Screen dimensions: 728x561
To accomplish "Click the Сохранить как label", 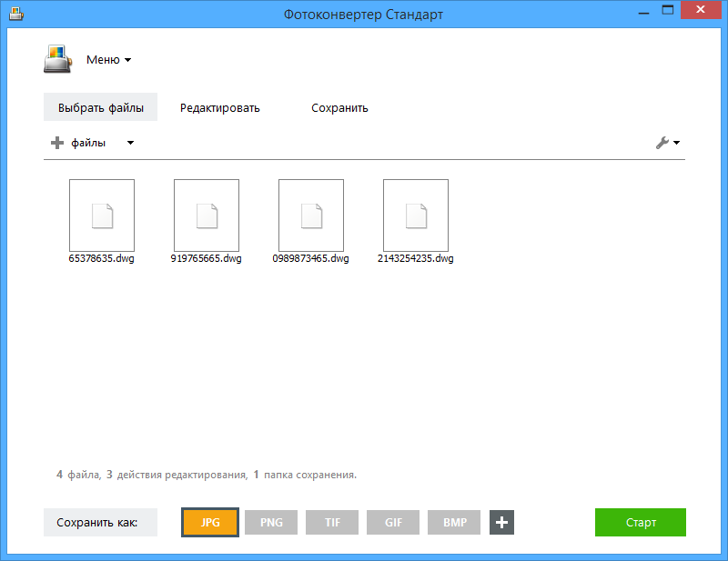I will pos(100,523).
